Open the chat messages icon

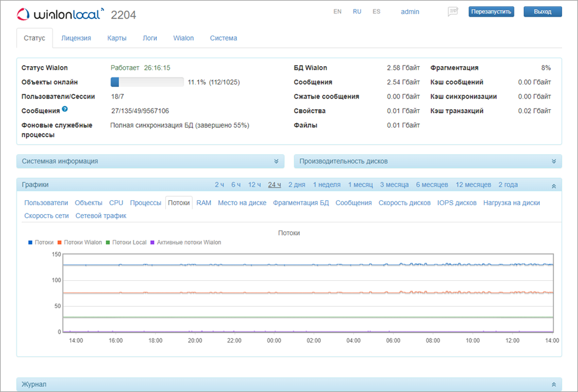[x=453, y=11]
